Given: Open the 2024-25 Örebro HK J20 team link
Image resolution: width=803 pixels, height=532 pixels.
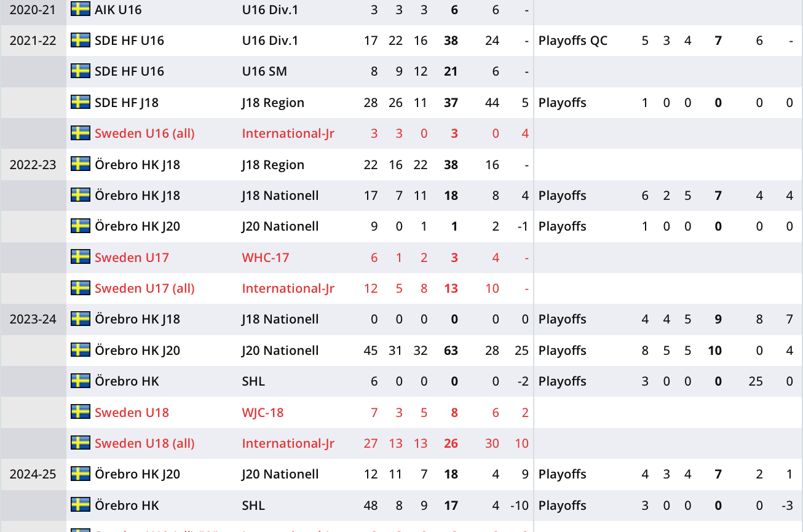Looking at the screenshot, I should tap(137, 474).
